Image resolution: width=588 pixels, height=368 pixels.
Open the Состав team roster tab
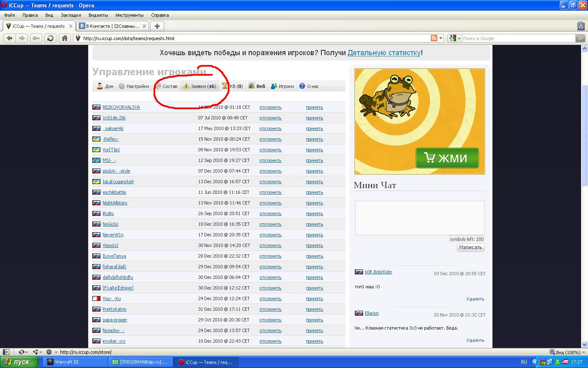click(x=166, y=86)
